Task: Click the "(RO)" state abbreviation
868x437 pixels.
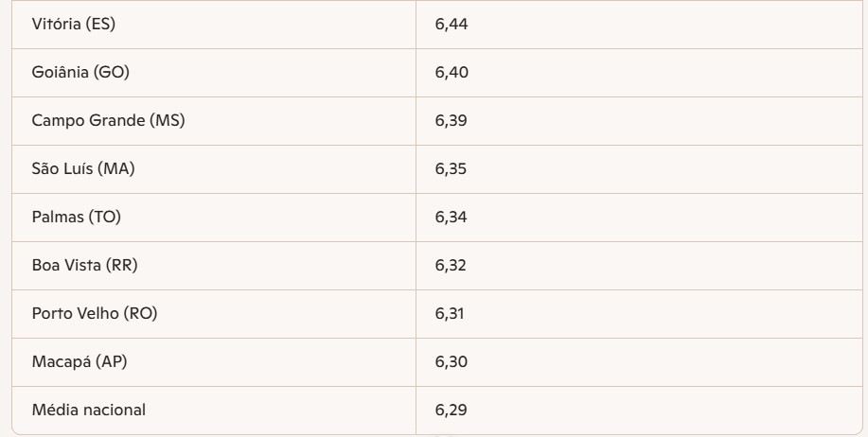Action: coord(139,314)
